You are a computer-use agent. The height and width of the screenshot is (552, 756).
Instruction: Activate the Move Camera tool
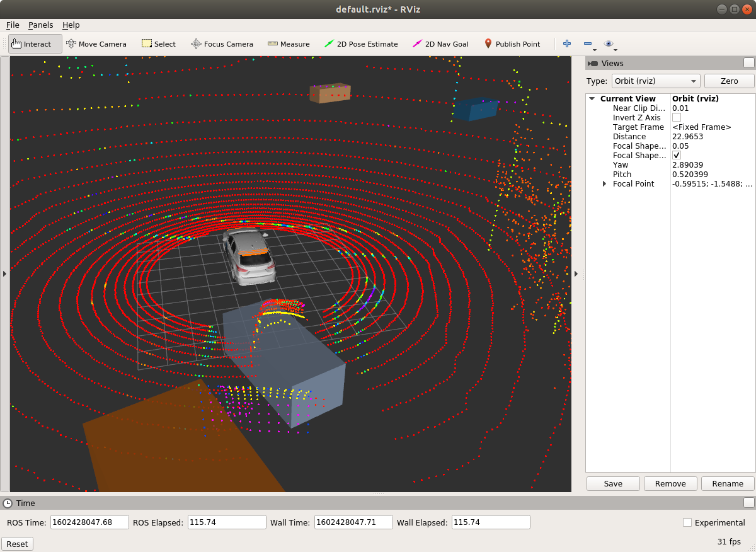96,43
